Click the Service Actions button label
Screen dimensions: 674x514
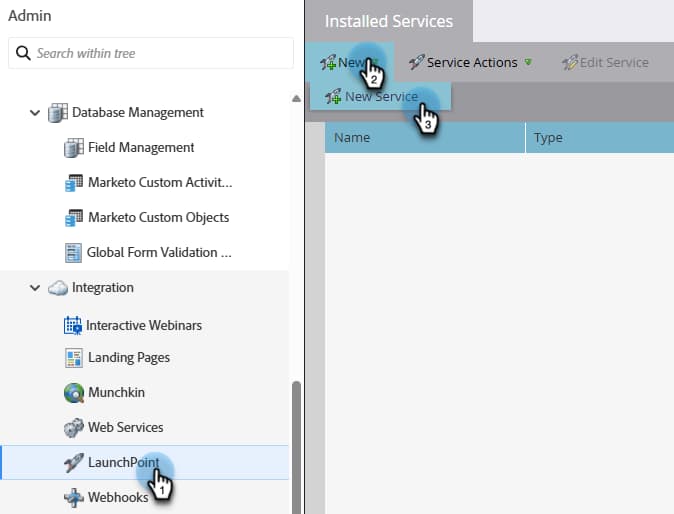(472, 63)
